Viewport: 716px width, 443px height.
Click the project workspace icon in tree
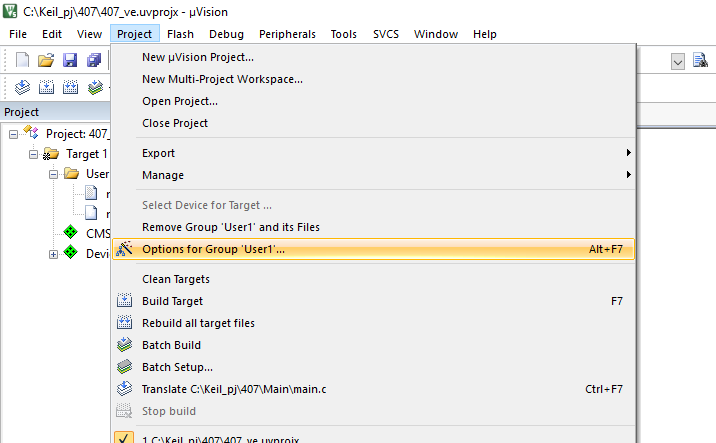tap(31, 132)
